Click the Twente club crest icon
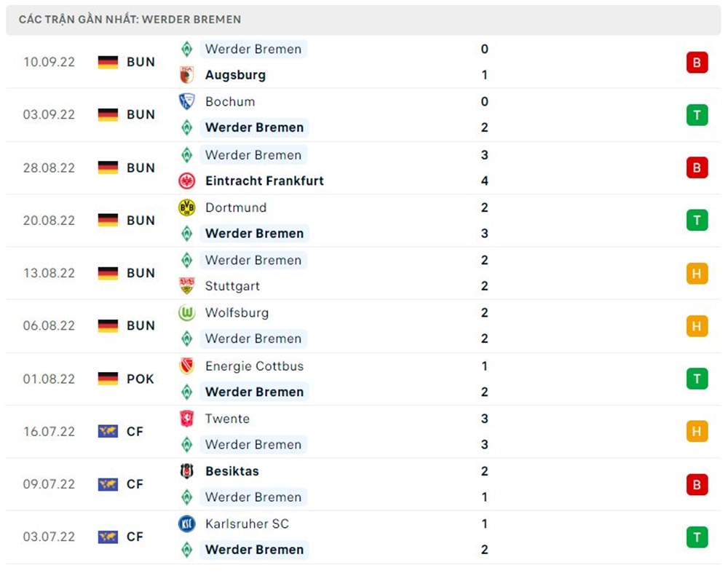This screenshot has width=728, height=573. coord(186,419)
